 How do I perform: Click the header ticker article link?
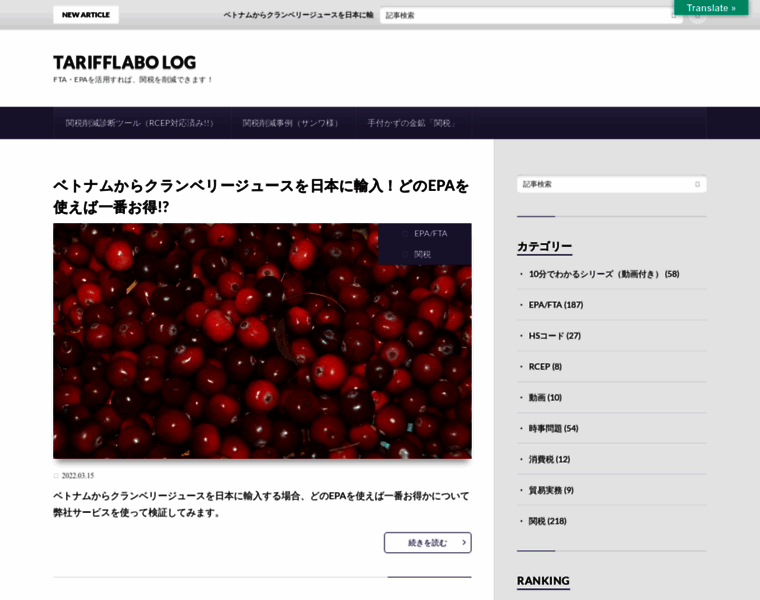coord(298,15)
